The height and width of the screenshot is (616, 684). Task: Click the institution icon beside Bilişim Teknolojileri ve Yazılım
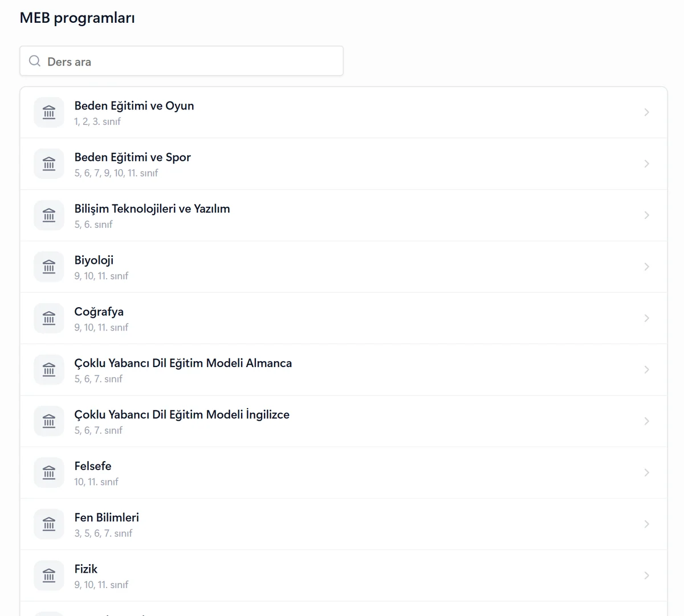(x=49, y=215)
